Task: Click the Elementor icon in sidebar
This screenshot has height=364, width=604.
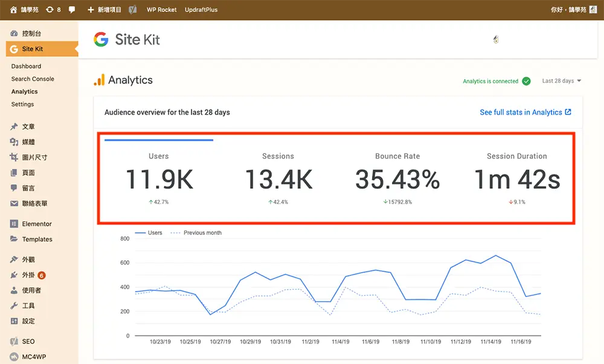Action: (x=14, y=224)
